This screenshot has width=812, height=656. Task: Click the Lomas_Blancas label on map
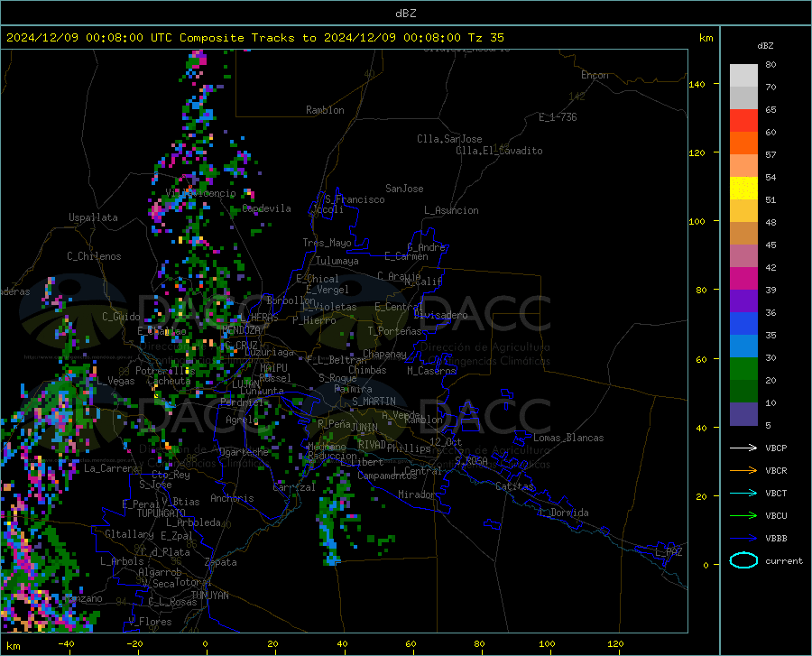[x=568, y=438]
